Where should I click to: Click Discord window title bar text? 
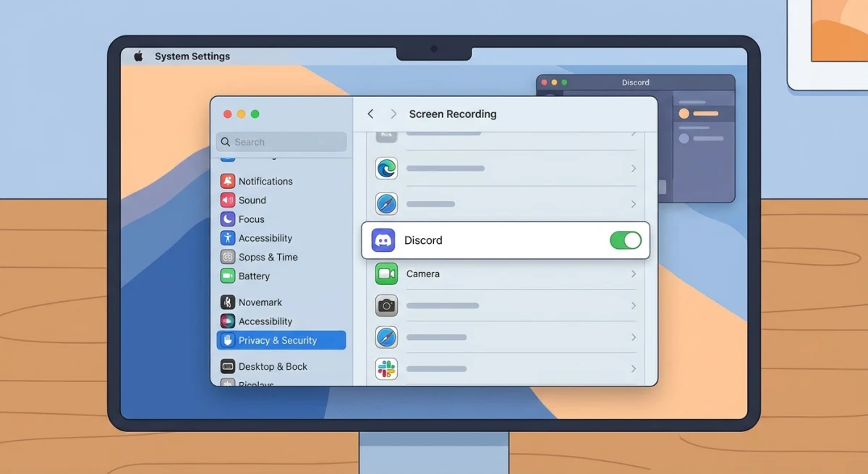point(636,82)
